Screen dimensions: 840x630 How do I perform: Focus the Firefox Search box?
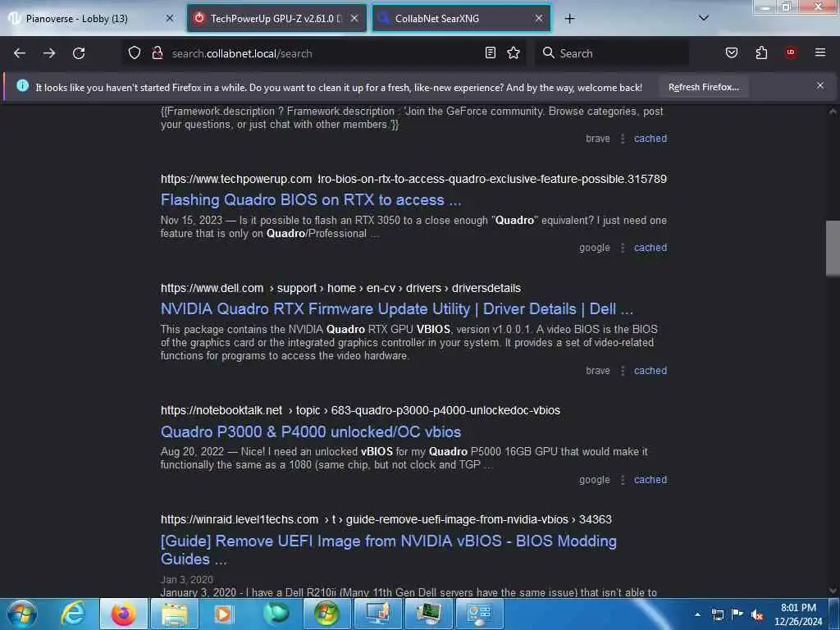tap(612, 53)
